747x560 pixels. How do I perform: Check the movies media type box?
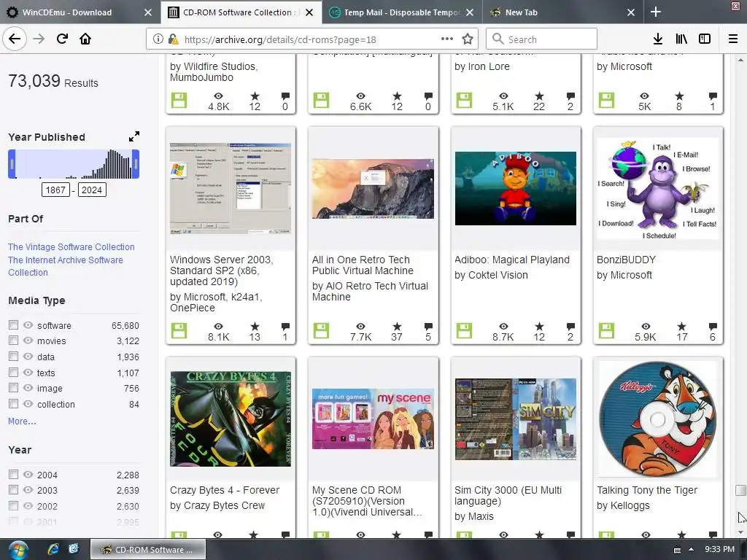(x=13, y=341)
